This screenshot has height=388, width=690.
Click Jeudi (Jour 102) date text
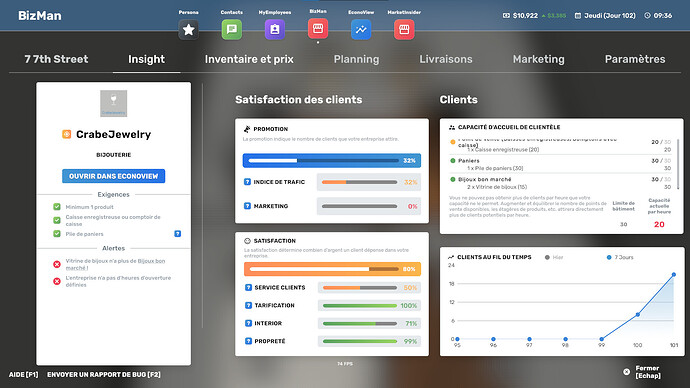pyautogui.click(x=610, y=15)
